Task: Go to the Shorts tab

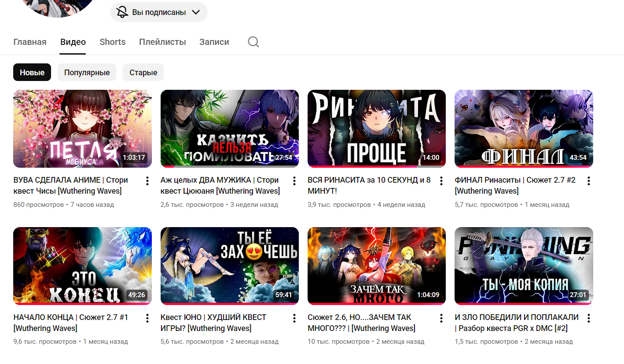Action: tap(113, 42)
